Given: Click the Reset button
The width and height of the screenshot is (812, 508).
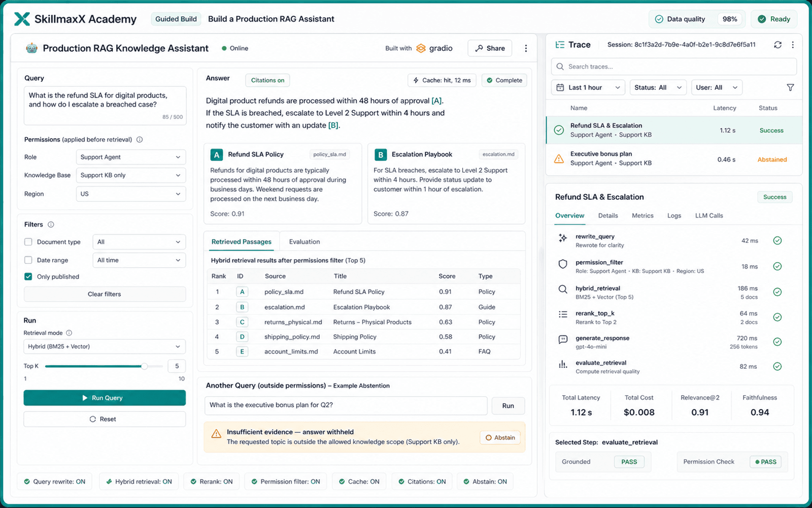Looking at the screenshot, I should click(105, 419).
